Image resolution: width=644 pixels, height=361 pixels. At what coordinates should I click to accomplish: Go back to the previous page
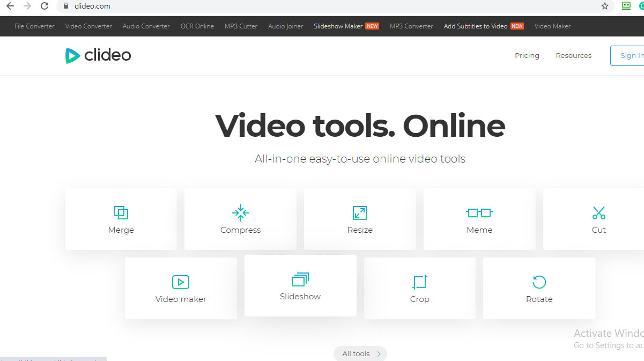[10, 6]
